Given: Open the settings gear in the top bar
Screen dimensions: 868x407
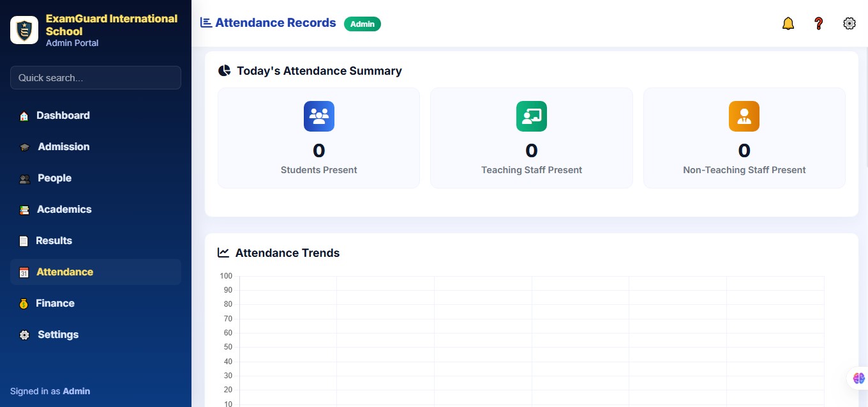Looking at the screenshot, I should [x=849, y=23].
